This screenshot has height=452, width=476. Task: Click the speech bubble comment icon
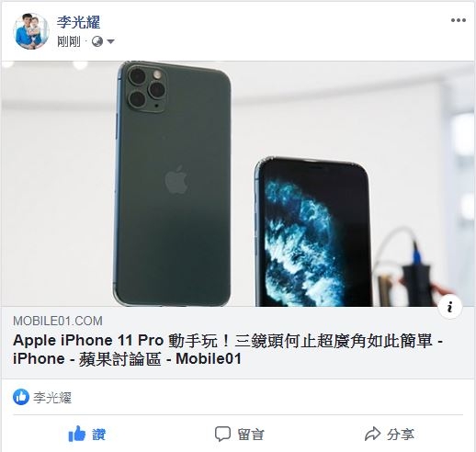[222, 434]
